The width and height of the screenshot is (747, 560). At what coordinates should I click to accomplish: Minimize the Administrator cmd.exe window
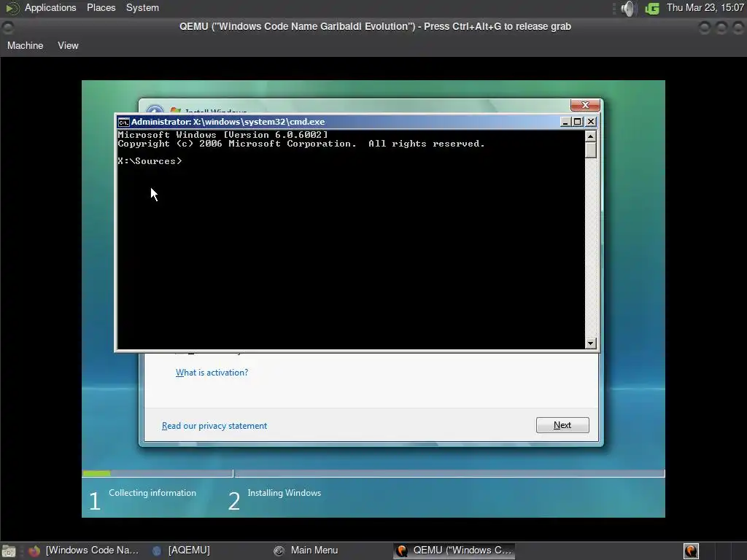[x=565, y=122]
